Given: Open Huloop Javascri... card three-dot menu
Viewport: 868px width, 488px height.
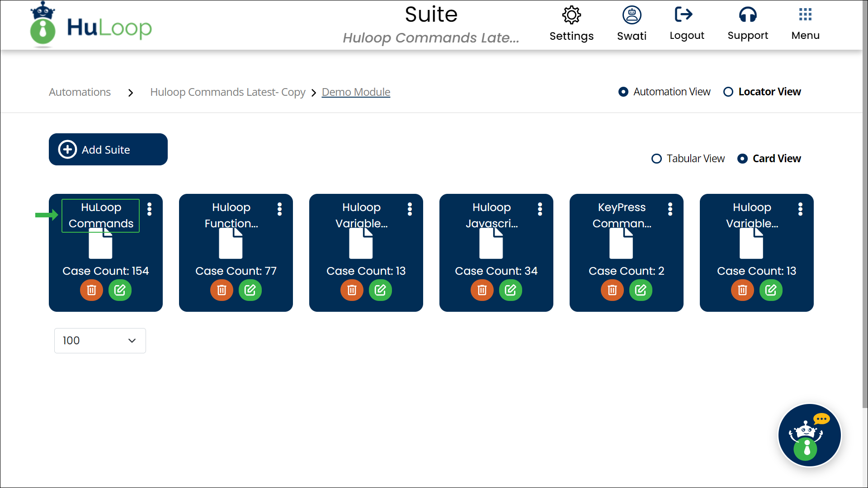Looking at the screenshot, I should point(540,209).
